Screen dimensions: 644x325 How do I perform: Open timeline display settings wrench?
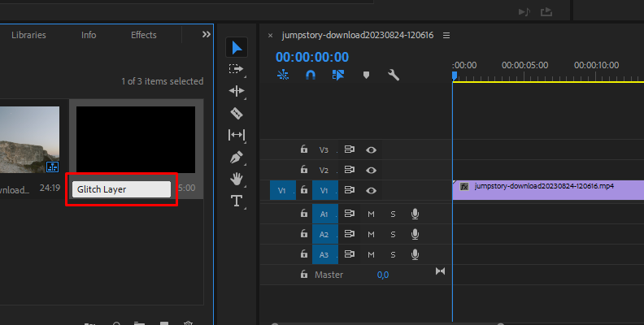coord(394,75)
